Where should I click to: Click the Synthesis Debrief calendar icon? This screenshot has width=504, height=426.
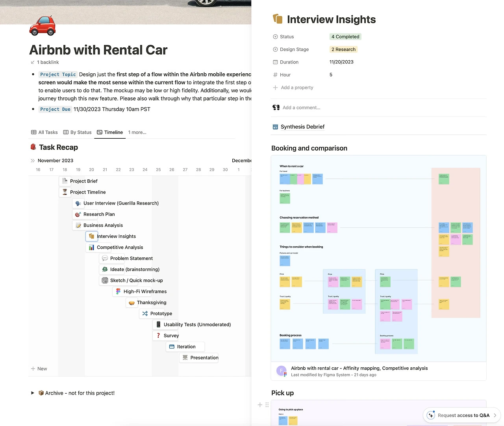(x=276, y=127)
